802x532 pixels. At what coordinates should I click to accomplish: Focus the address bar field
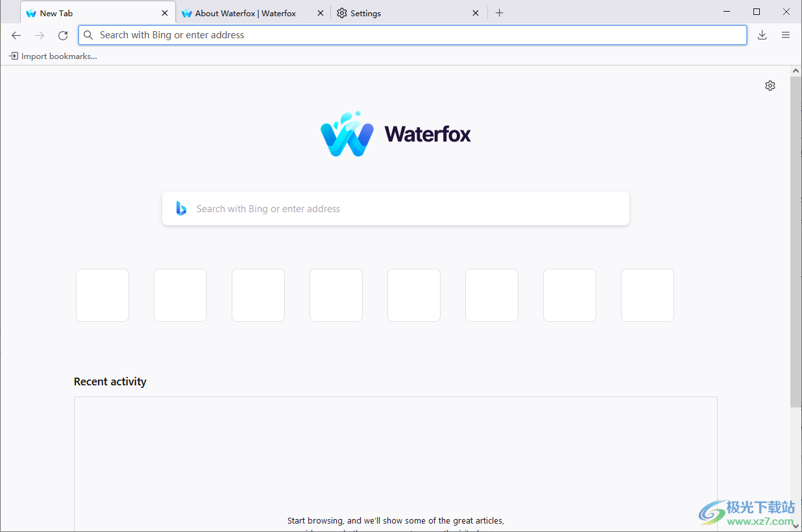[413, 35]
